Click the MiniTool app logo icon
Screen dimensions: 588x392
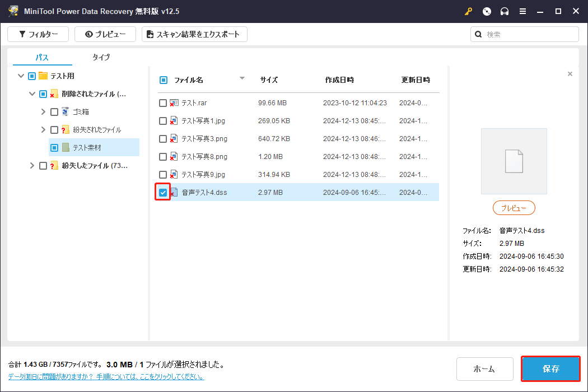click(13, 11)
